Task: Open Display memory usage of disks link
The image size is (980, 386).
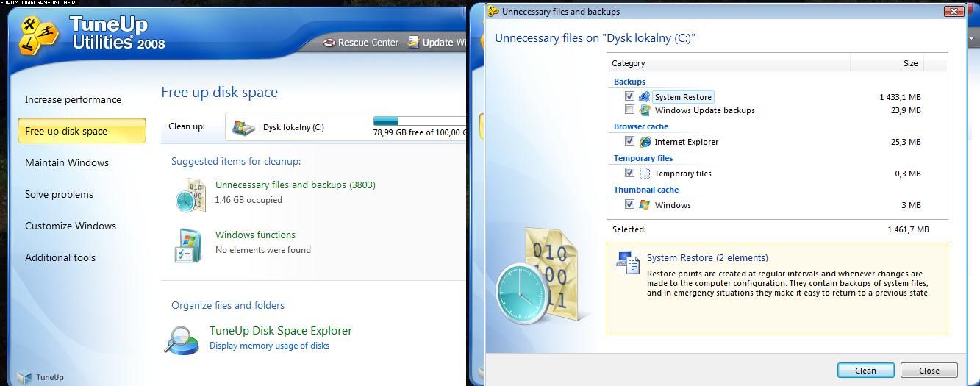Action: click(x=269, y=346)
